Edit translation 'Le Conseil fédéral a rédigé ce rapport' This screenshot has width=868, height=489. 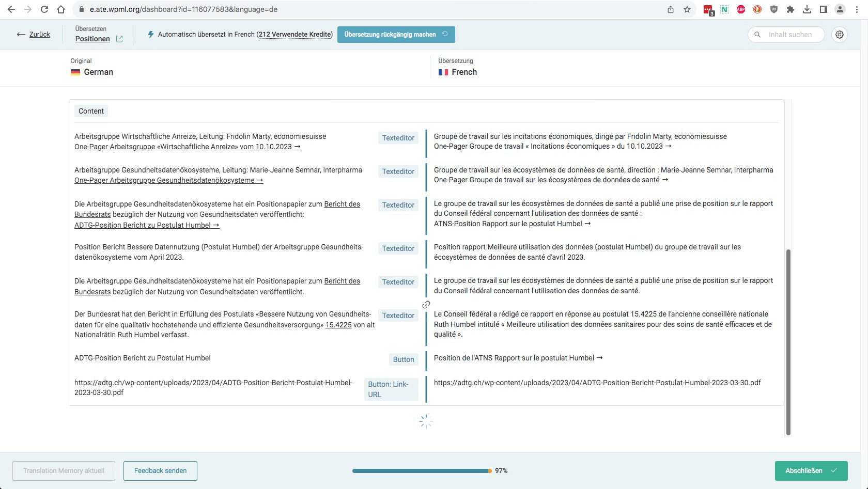click(x=603, y=324)
